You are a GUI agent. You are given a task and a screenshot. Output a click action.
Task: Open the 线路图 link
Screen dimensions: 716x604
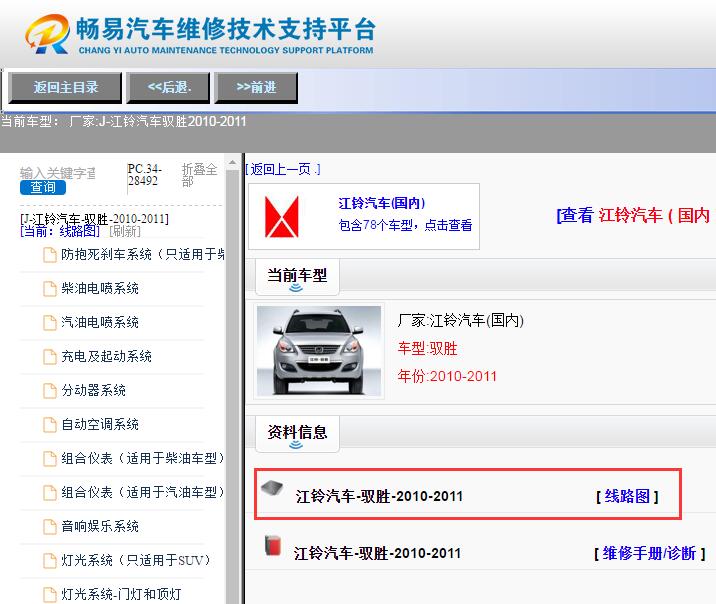[627, 496]
